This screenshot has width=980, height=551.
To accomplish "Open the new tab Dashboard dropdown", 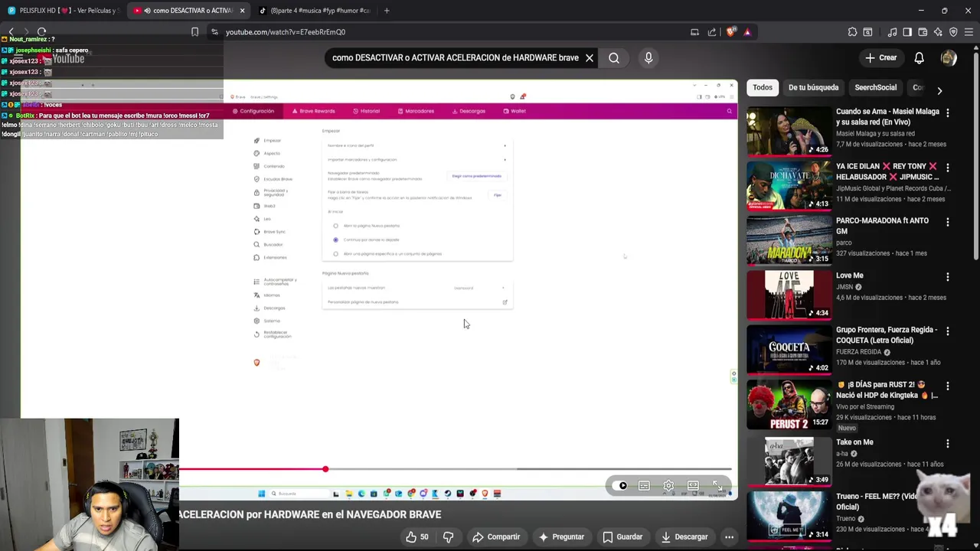I will click(x=479, y=288).
